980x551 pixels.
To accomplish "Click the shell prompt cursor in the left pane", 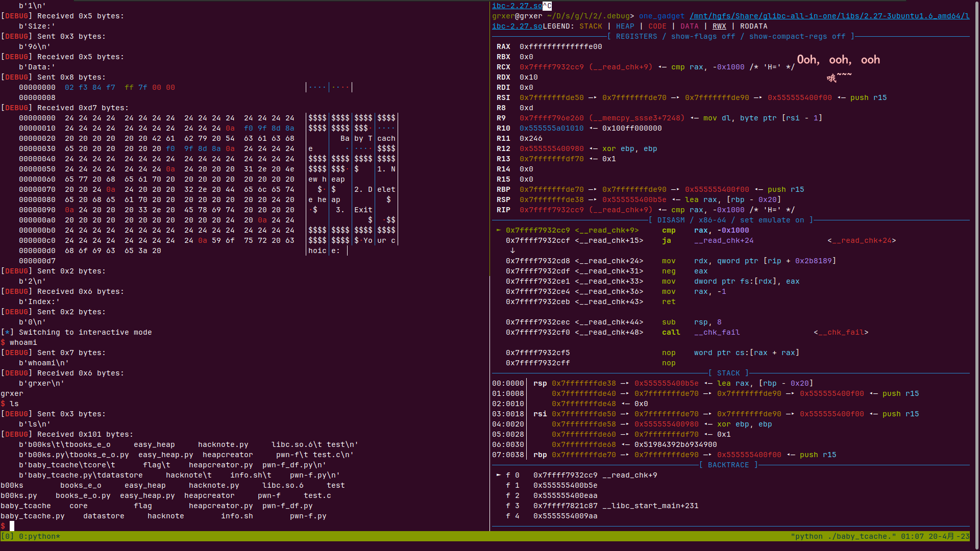I will [12, 526].
